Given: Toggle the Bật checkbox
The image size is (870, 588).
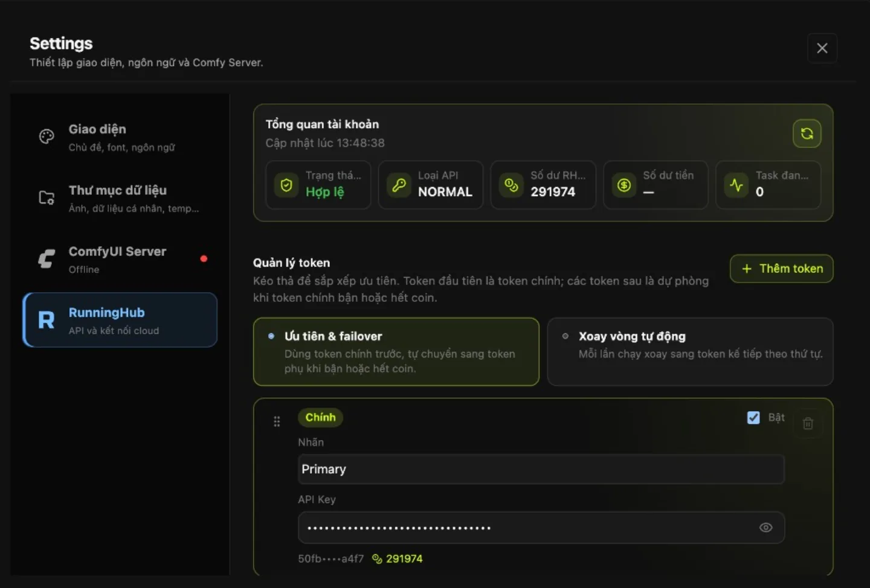Looking at the screenshot, I should [x=753, y=418].
